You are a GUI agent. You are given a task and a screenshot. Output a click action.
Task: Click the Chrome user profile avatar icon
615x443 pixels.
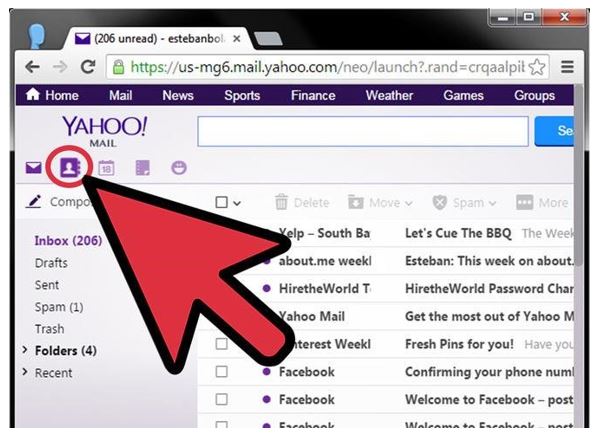pyautogui.click(x=36, y=36)
